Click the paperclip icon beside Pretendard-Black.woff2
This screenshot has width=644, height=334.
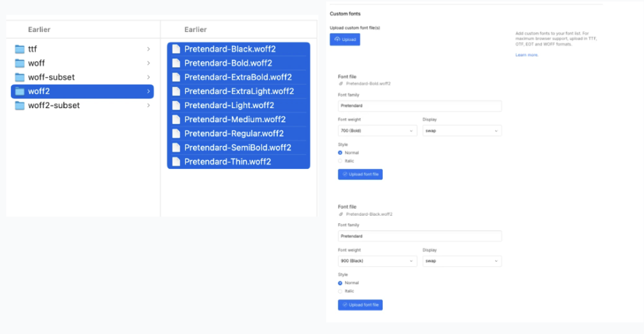[341, 214]
